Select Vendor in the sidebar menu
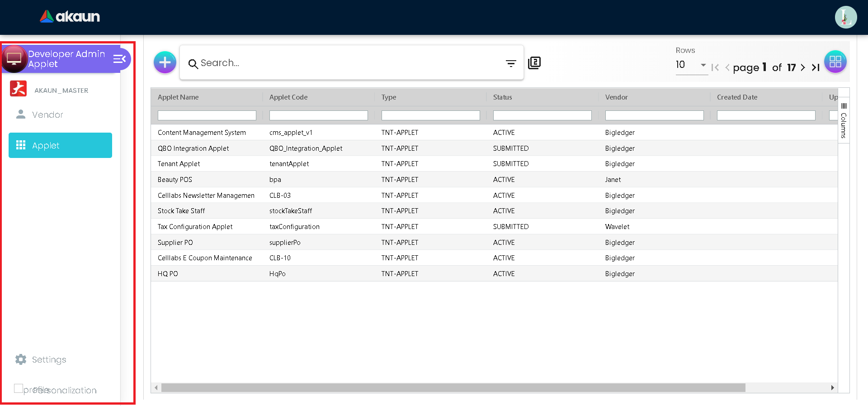 click(47, 115)
